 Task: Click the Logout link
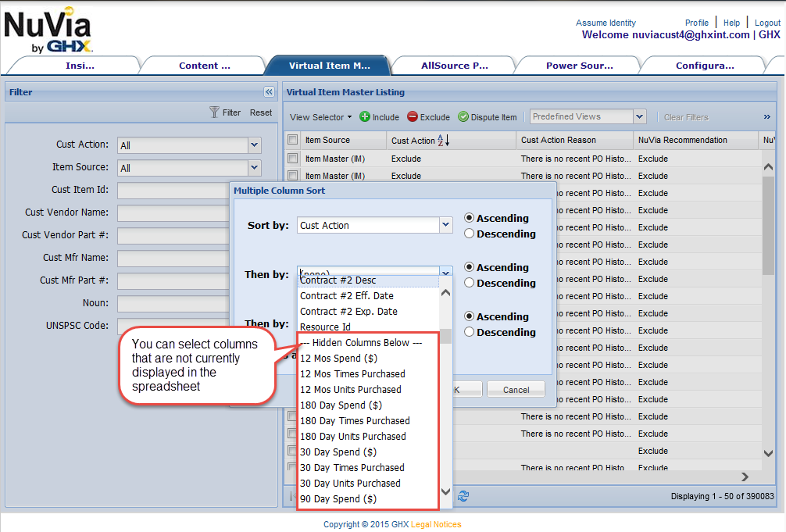767,23
